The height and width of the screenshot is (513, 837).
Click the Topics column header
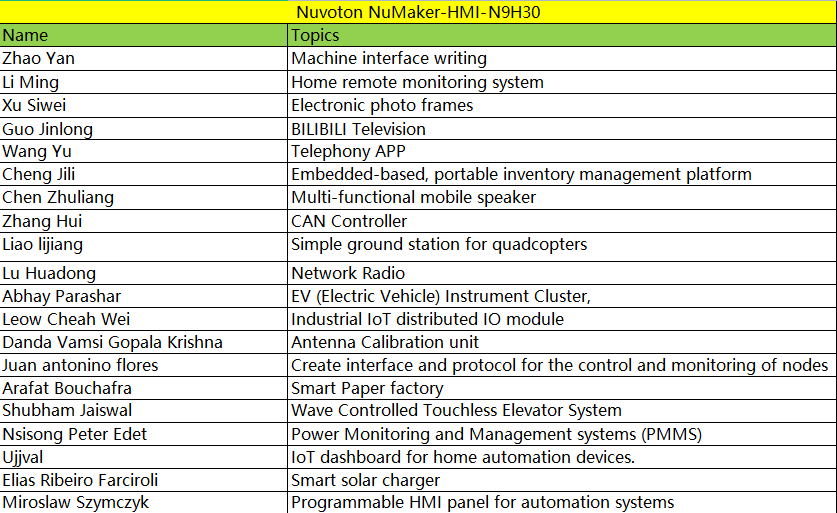point(562,35)
